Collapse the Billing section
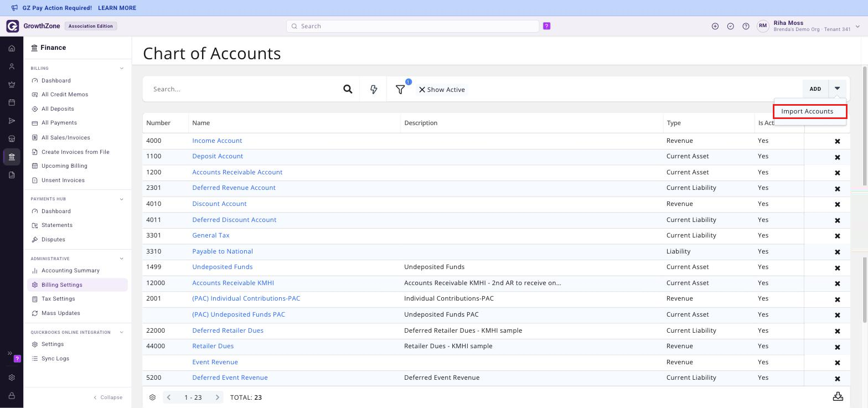This screenshot has height=408, width=868. 122,69
